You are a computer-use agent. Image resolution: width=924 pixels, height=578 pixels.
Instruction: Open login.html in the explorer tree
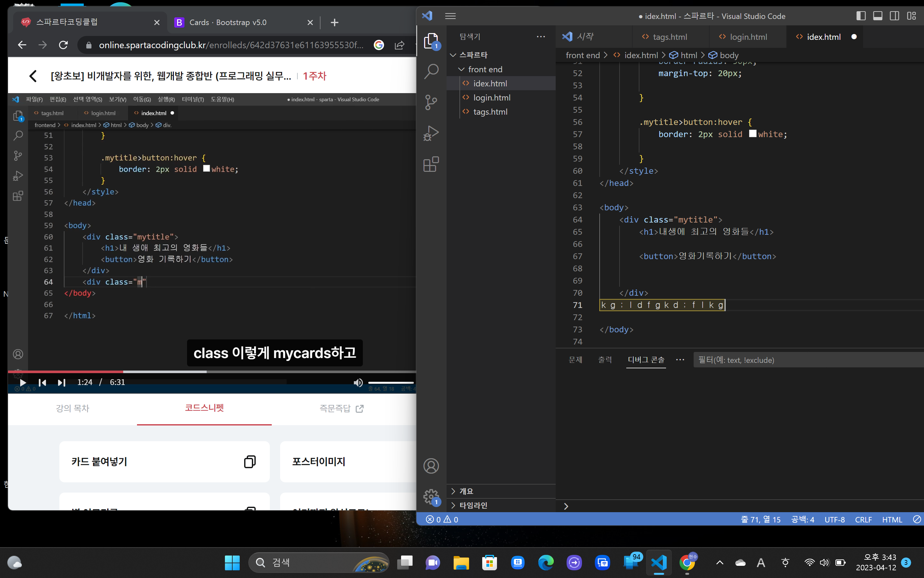[x=501, y=98]
